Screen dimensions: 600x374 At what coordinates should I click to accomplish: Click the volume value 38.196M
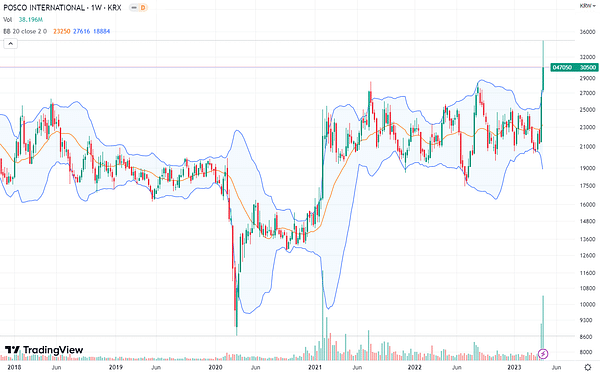[31, 20]
